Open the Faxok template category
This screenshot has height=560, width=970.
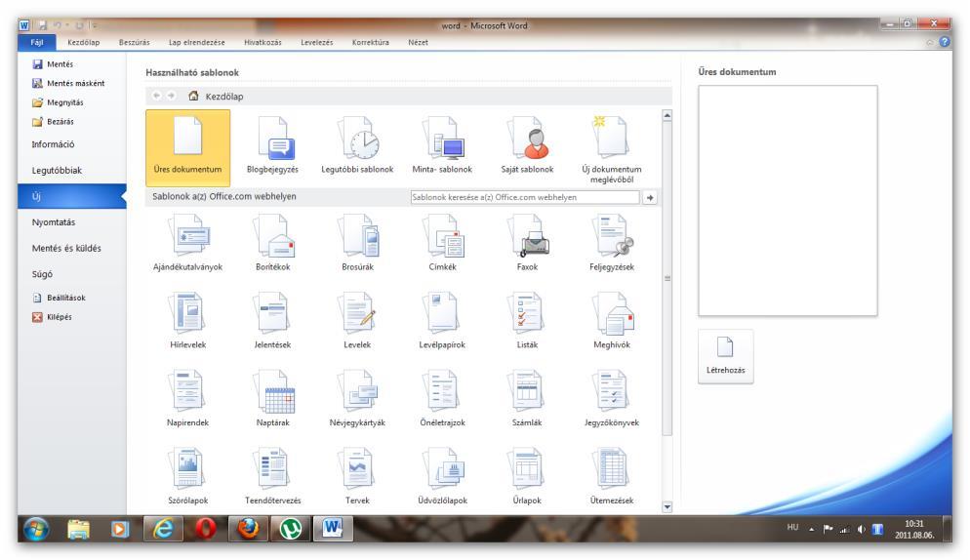[x=527, y=243]
